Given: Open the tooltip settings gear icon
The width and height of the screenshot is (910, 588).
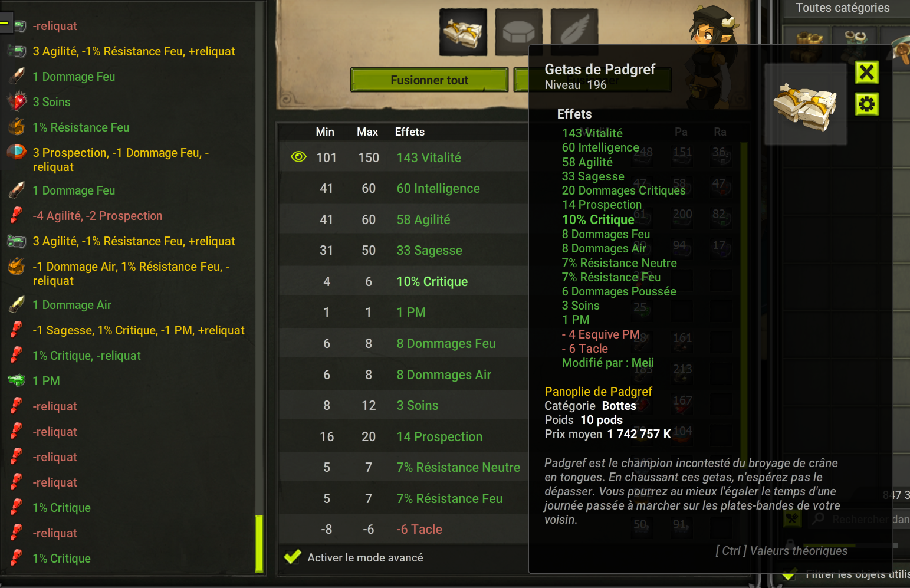Looking at the screenshot, I should coord(866,104).
